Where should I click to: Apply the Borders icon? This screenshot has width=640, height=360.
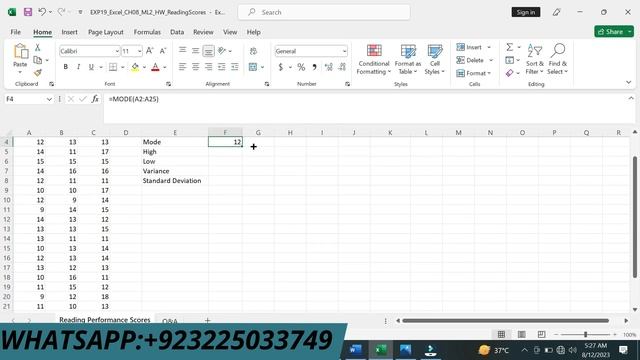tap(113, 67)
